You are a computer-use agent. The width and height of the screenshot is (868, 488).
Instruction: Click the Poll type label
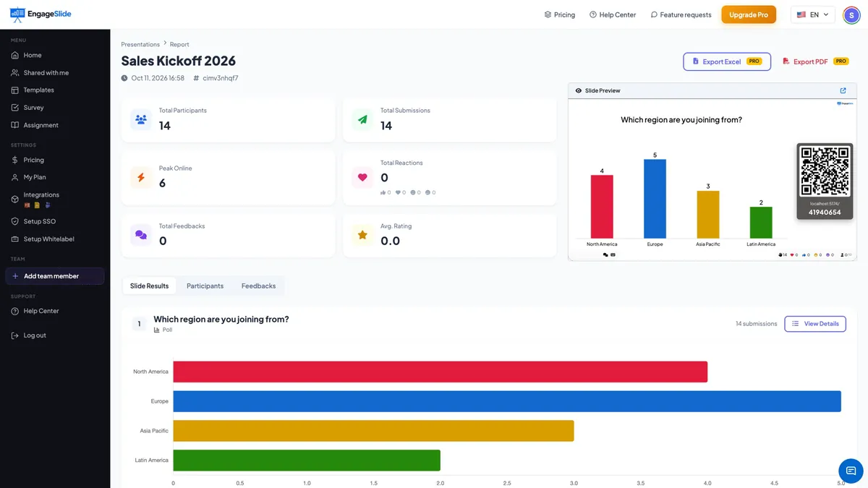click(167, 330)
